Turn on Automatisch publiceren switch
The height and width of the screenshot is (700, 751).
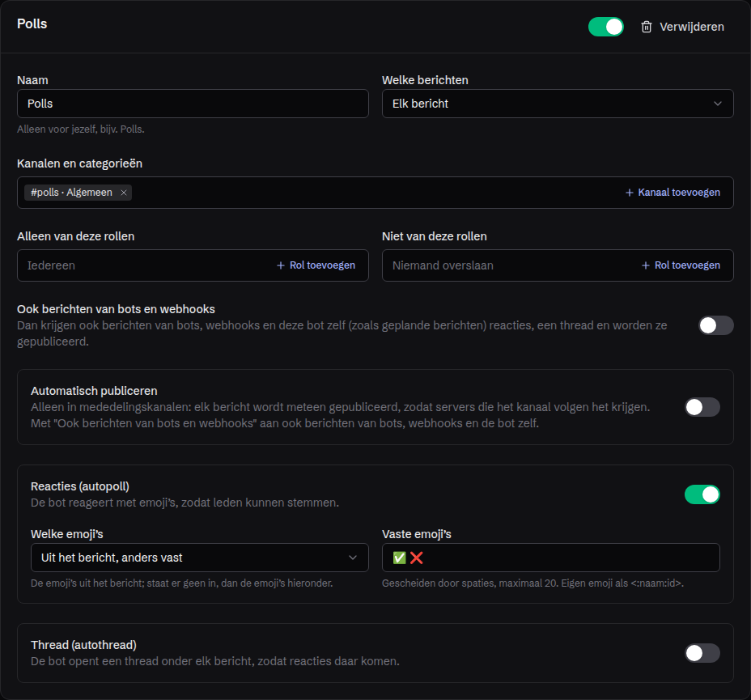tap(702, 407)
